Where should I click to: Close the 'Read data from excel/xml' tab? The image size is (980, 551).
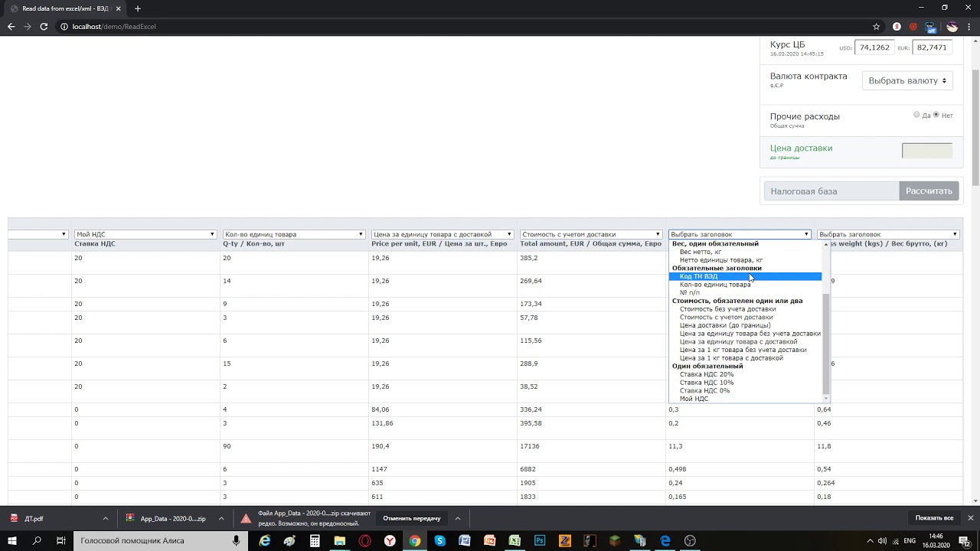click(118, 8)
